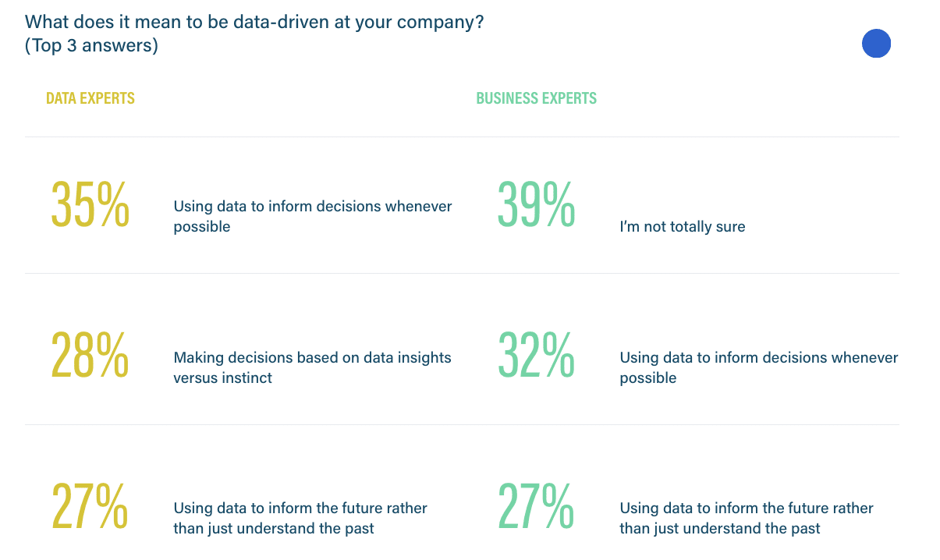Click the blue circle icon
This screenshot has height=560, width=940.
(x=876, y=44)
